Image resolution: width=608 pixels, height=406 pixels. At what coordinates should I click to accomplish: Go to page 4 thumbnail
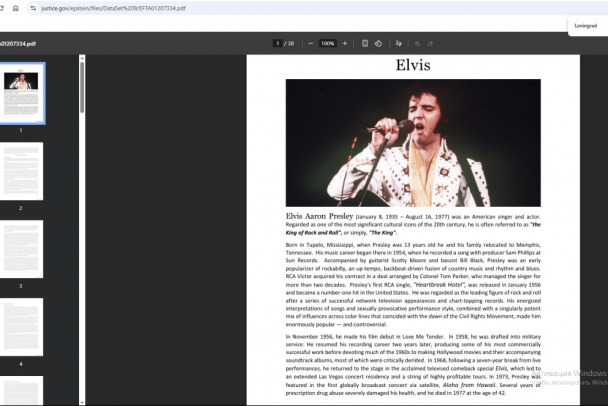point(21,326)
